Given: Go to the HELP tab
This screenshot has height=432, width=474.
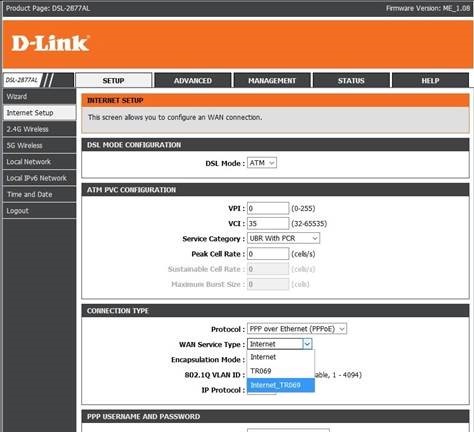Looking at the screenshot, I should tap(430, 80).
